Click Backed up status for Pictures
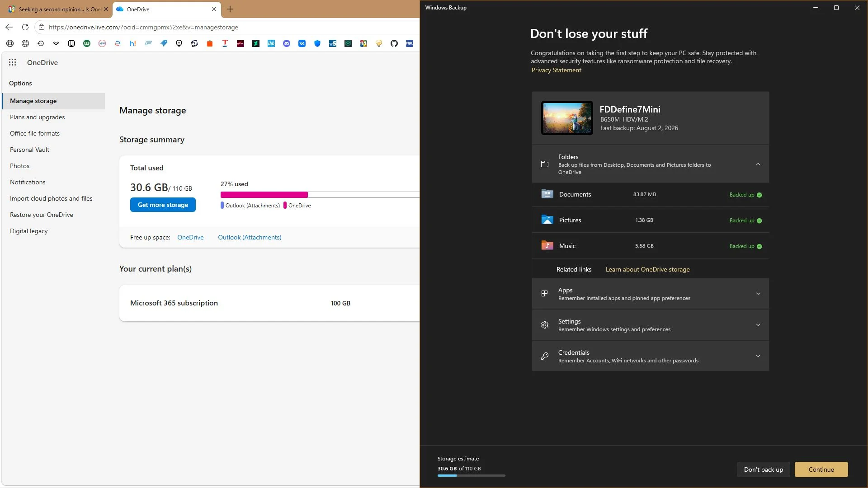The height and width of the screenshot is (488, 868). [745, 221]
